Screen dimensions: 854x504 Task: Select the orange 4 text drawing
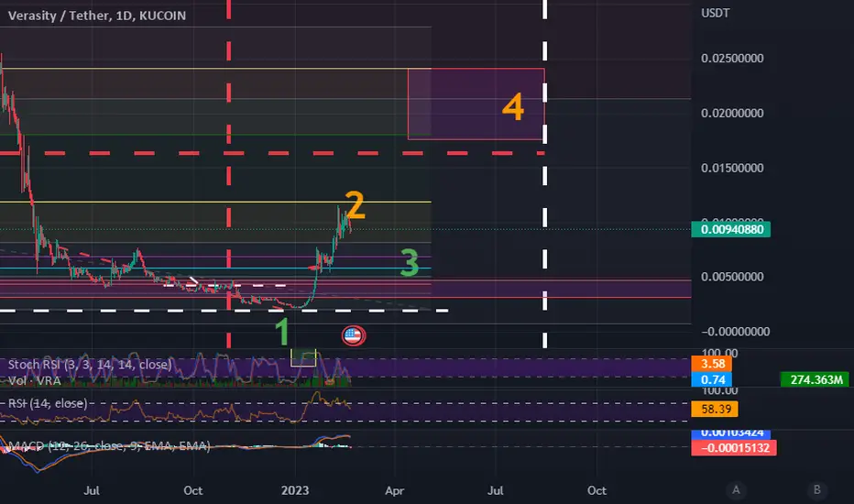(513, 106)
